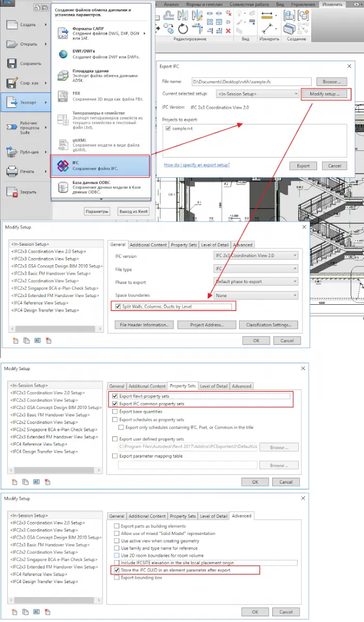Switch to Level of Detail tab in Property Sets dialog
Viewport: 364px width, 622px height.
click(214, 386)
